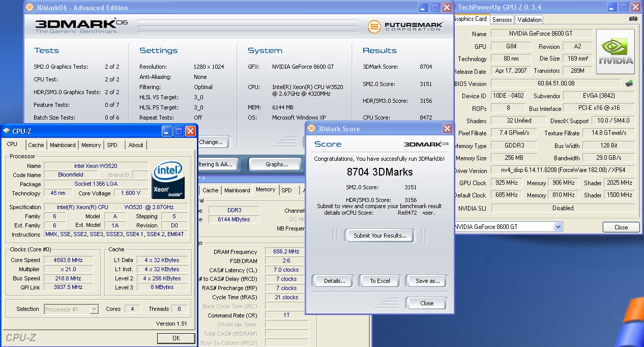644x347 pixels.
Task: Click Bus Speed value 218.8 MHz
Action: (68, 278)
